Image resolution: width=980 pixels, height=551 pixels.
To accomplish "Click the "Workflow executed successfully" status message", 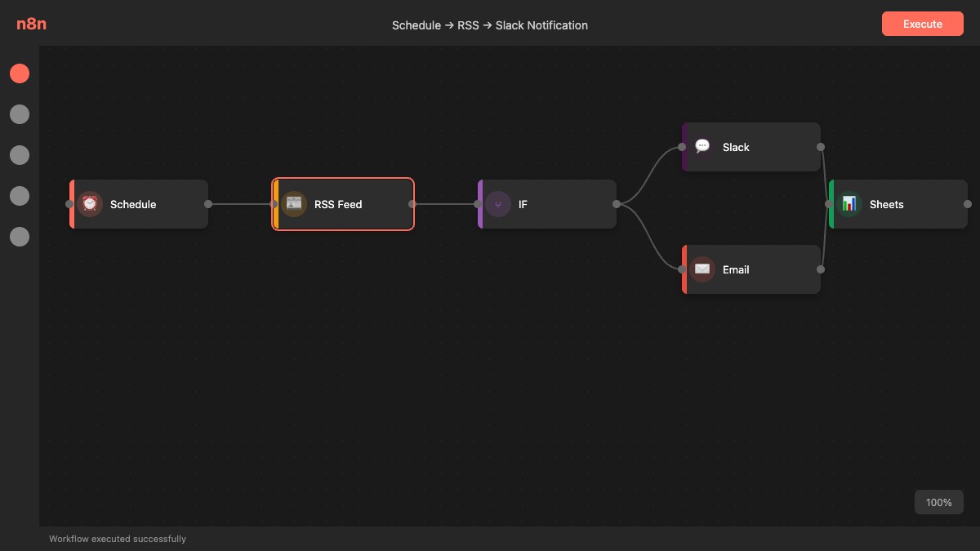I will [x=118, y=539].
